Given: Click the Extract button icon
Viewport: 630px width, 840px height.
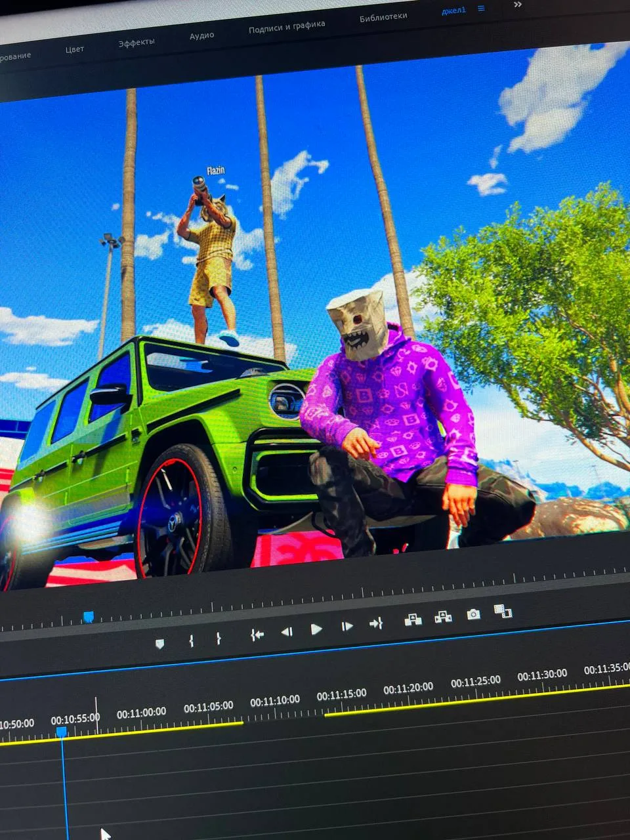Looking at the screenshot, I should (x=443, y=617).
